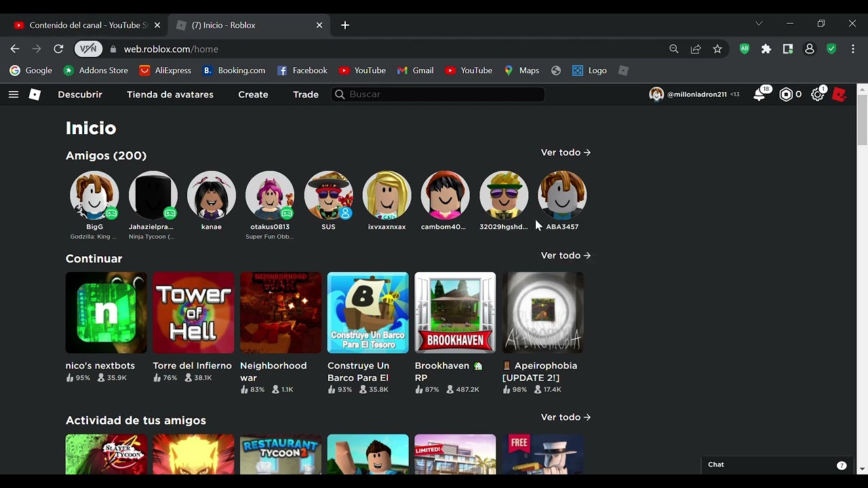The width and height of the screenshot is (868, 488).
Task: Open Tienda de avatares menu
Action: (x=170, y=94)
